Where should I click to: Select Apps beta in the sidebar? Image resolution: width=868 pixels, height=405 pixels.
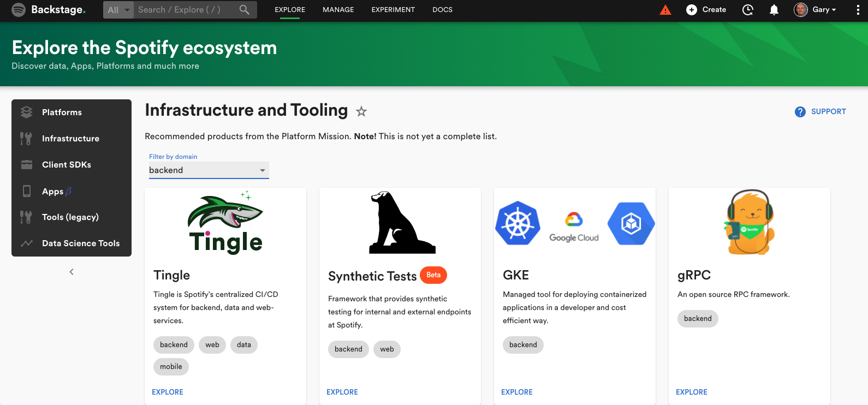(x=72, y=191)
